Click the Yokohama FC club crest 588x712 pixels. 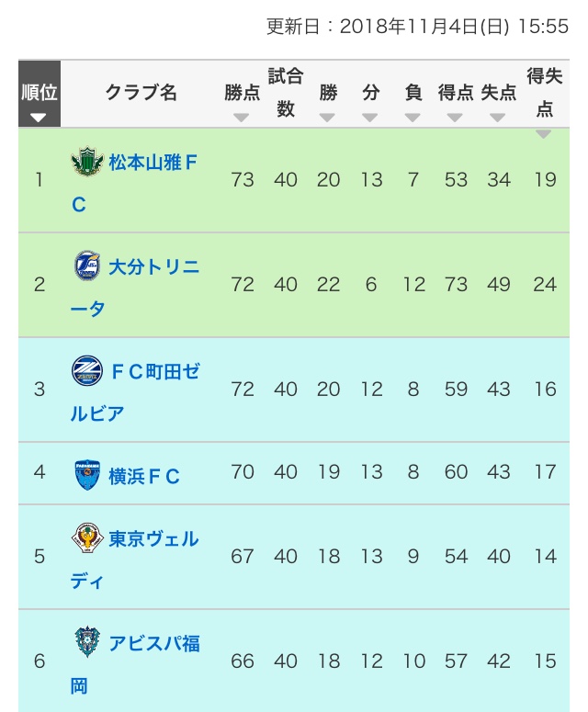point(87,475)
